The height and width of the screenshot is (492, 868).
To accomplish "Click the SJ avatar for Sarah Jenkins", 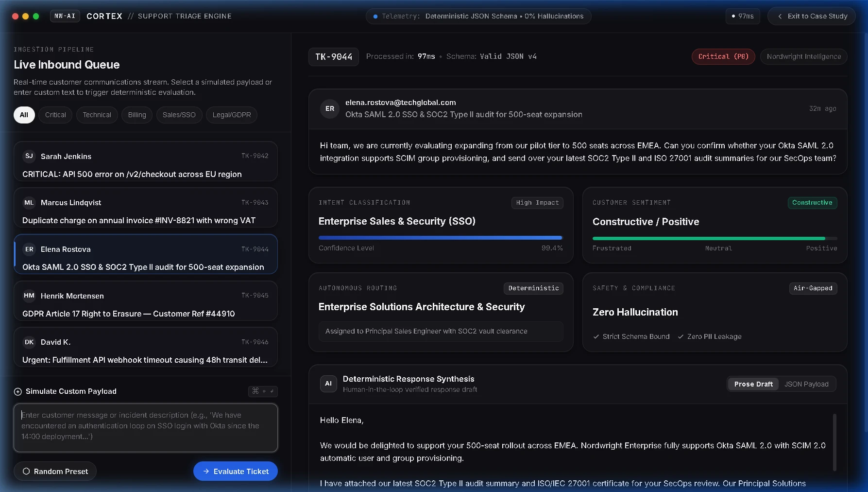I will pyautogui.click(x=29, y=156).
